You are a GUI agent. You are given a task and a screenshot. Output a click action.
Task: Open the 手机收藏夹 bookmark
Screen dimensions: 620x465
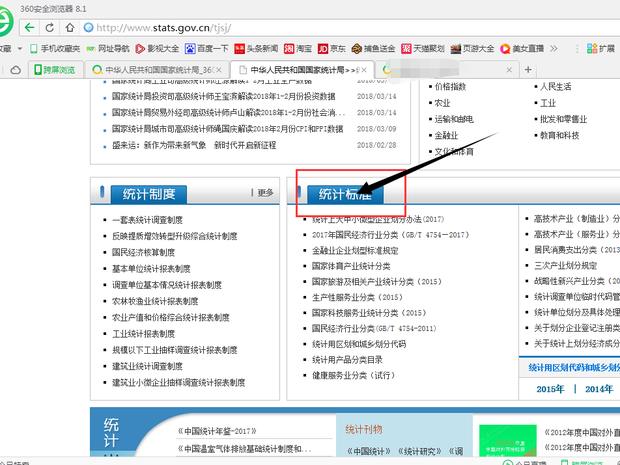(x=55, y=49)
